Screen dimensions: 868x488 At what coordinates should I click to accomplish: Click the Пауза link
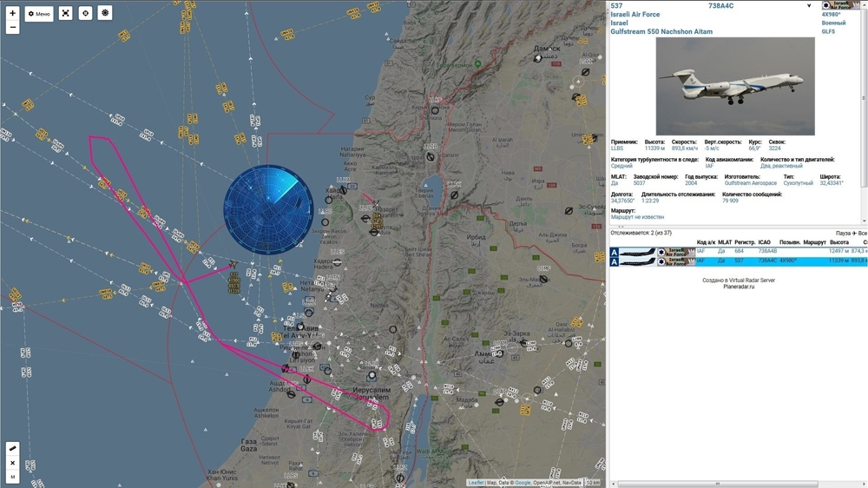coord(842,234)
